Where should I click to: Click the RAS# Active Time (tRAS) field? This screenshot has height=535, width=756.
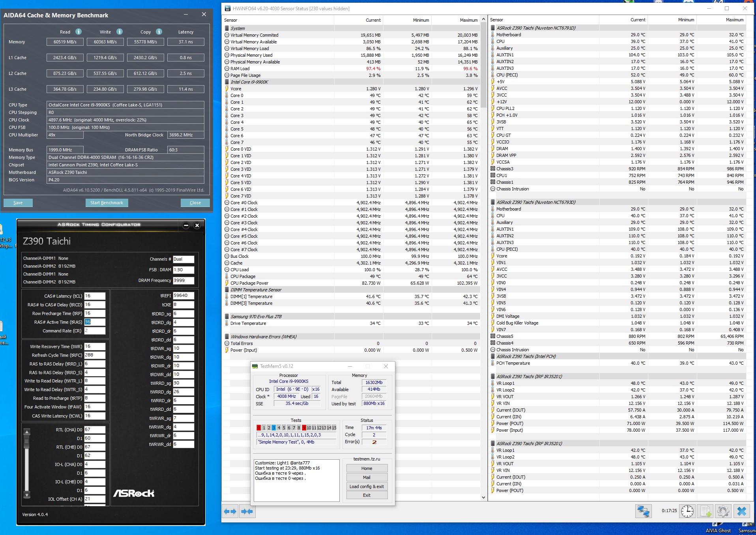pyautogui.click(x=95, y=322)
